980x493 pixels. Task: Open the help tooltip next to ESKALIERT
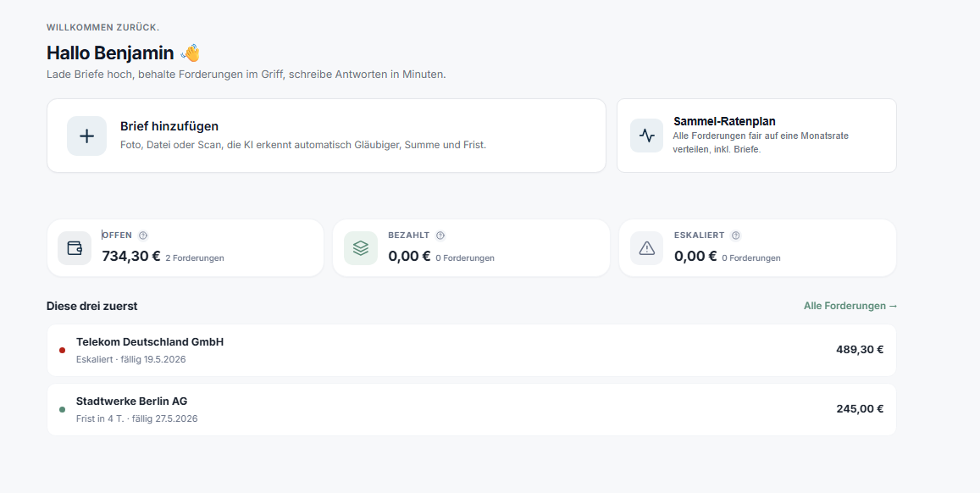735,235
